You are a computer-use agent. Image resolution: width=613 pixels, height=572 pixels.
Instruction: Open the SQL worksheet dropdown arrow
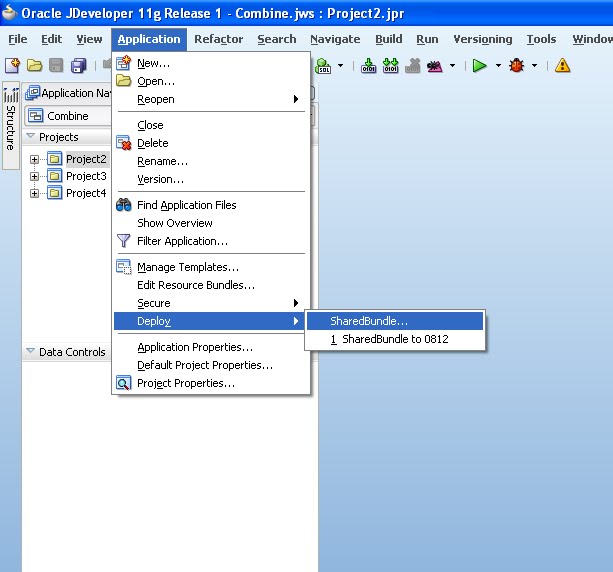click(341, 65)
